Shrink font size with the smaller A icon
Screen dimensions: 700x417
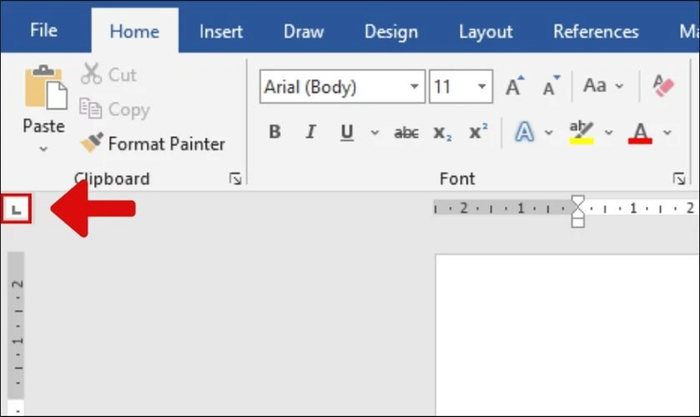(551, 86)
